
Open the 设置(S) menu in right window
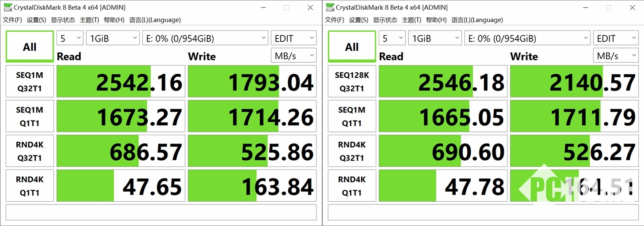[358, 20]
